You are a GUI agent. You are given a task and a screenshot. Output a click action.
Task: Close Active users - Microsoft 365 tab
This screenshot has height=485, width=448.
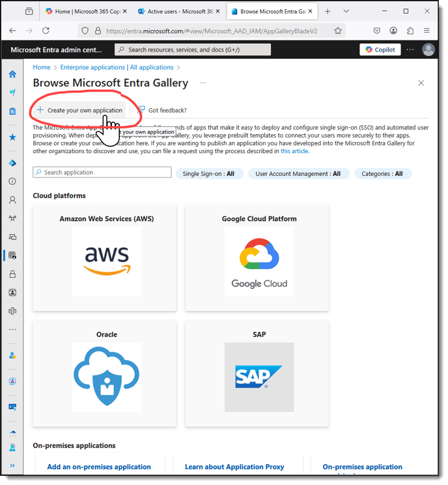point(218,11)
